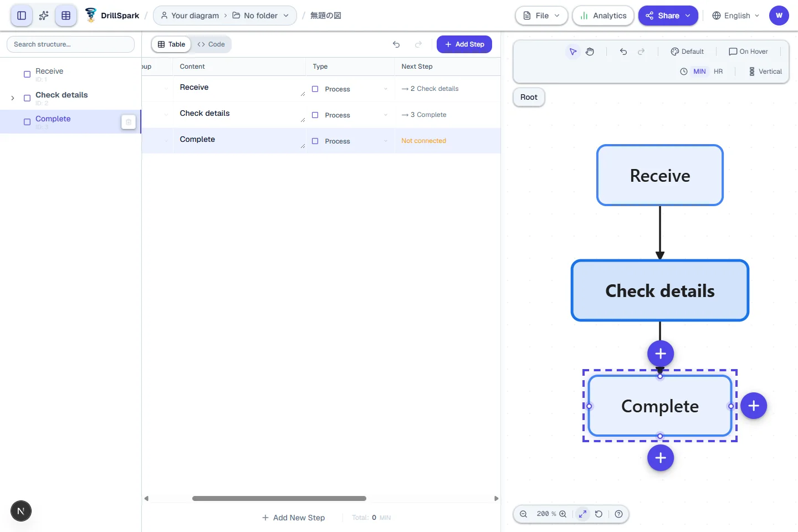
Task: Open the AI sparkle tool
Action: point(44,16)
